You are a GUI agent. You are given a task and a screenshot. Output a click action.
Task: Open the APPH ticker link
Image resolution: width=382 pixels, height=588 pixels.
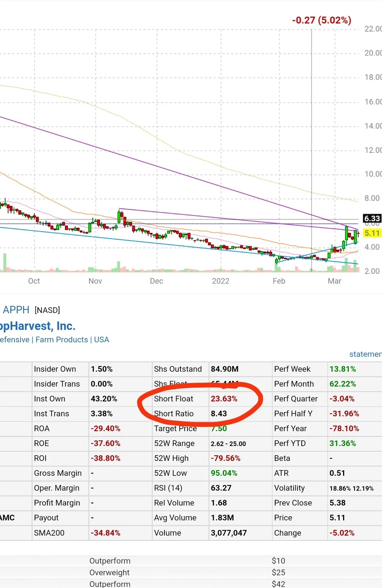(x=16, y=310)
